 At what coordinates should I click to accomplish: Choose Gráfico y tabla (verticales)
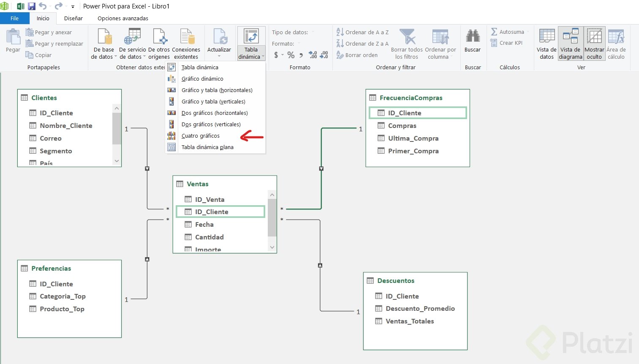[215, 101]
